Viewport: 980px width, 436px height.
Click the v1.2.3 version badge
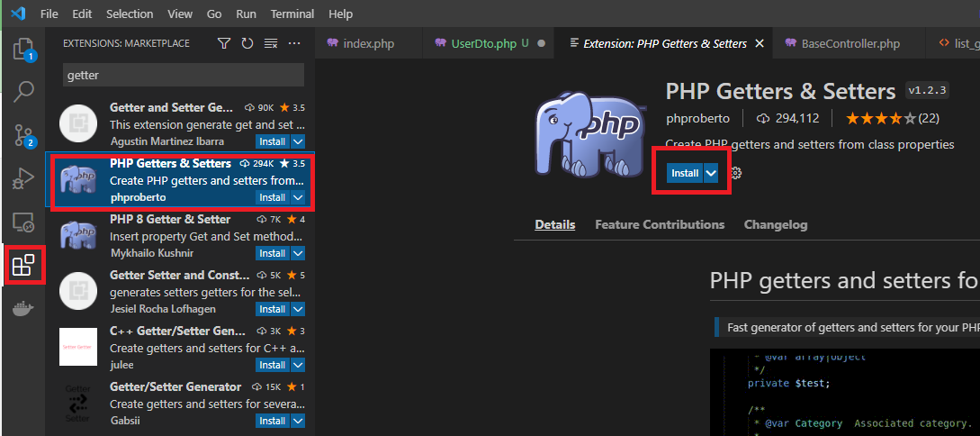point(928,91)
